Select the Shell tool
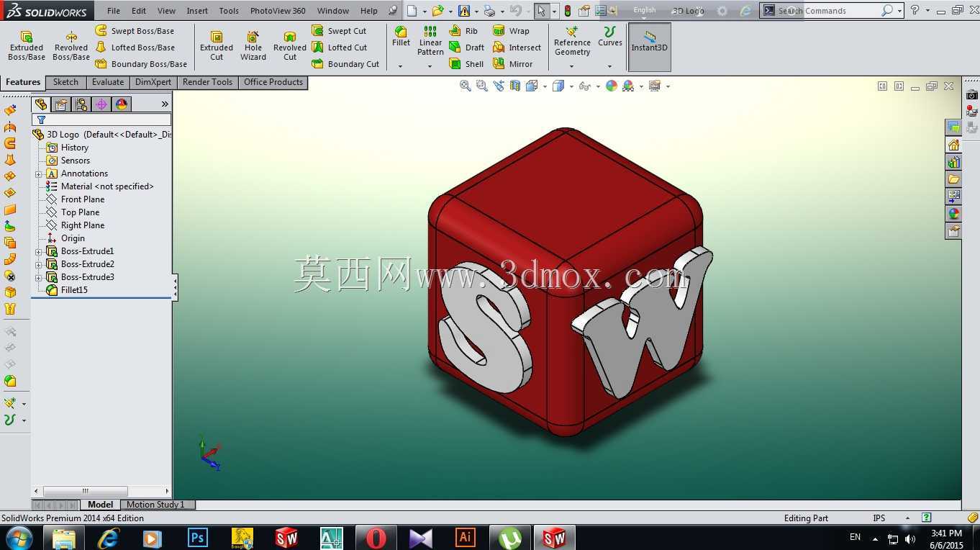The height and width of the screenshot is (550, 980). pyautogui.click(x=466, y=64)
